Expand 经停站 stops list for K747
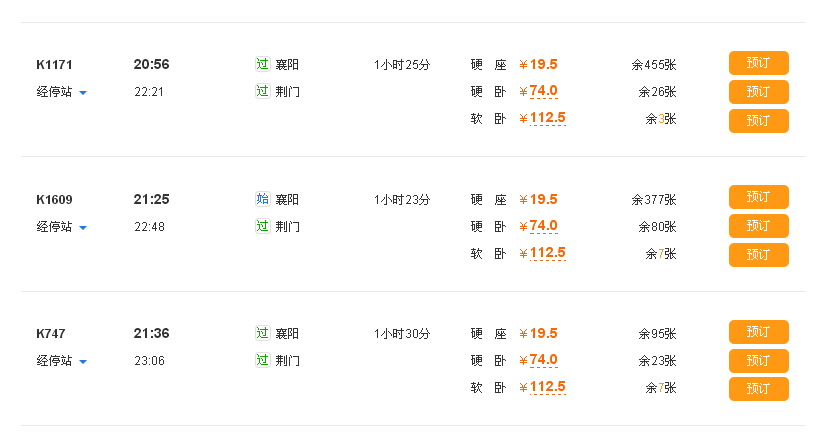 (62, 361)
